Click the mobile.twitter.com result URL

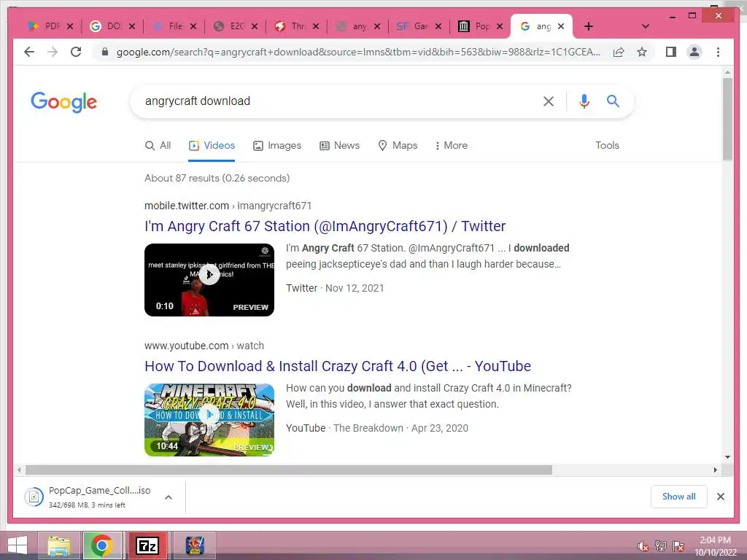(228, 206)
